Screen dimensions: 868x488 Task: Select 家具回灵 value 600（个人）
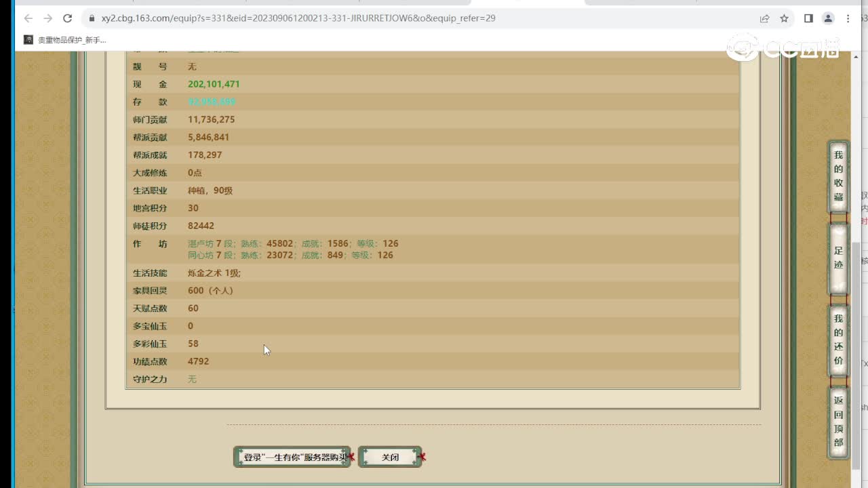tap(210, 290)
